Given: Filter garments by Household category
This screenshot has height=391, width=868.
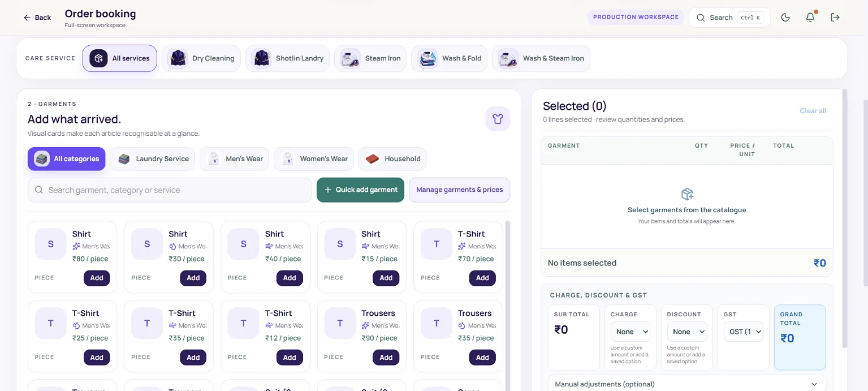Looking at the screenshot, I should point(392,159).
